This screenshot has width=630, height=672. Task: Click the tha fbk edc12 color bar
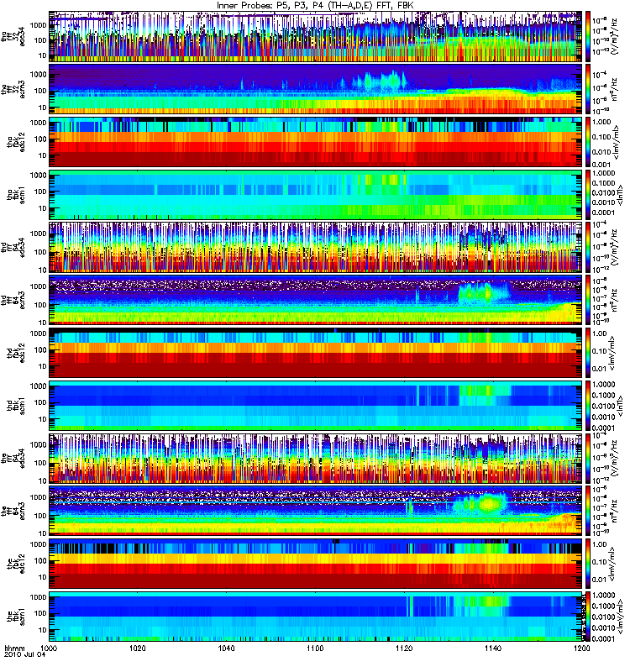[588, 142]
